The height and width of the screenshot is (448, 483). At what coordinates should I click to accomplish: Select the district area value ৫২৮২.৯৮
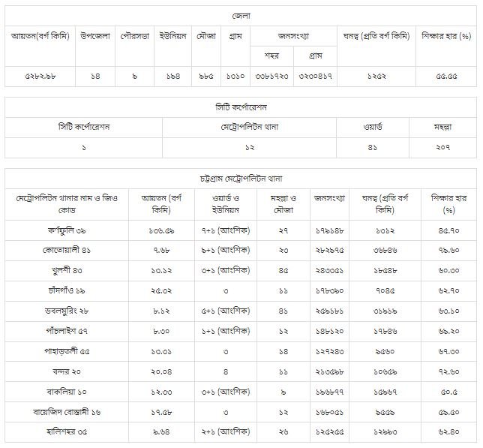[x=40, y=77]
